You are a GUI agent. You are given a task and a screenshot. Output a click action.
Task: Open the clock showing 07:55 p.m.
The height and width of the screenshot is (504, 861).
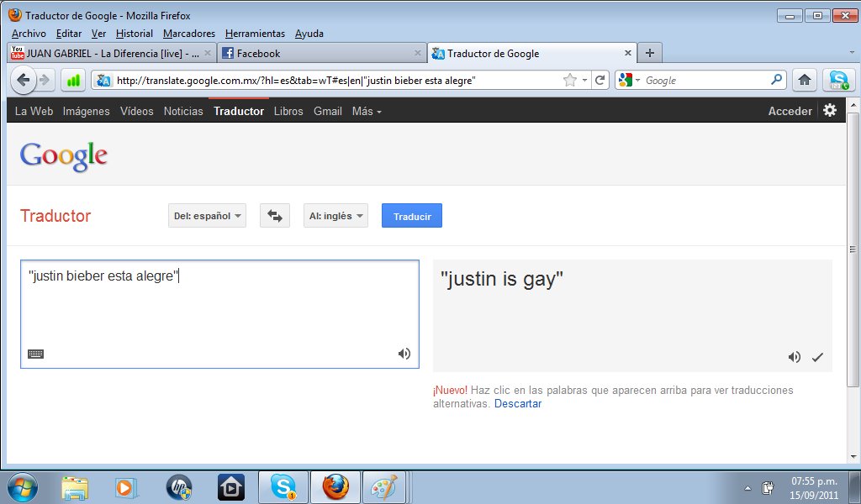coord(814,487)
